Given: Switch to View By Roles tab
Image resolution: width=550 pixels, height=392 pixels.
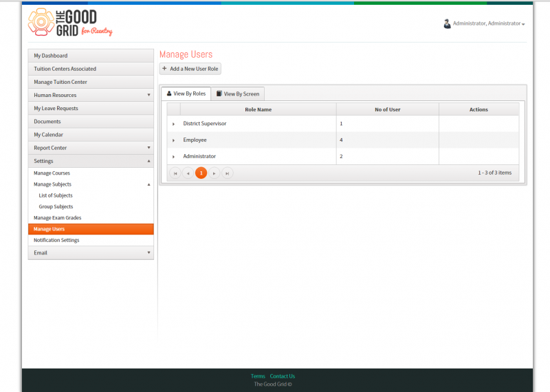Looking at the screenshot, I should point(186,94).
